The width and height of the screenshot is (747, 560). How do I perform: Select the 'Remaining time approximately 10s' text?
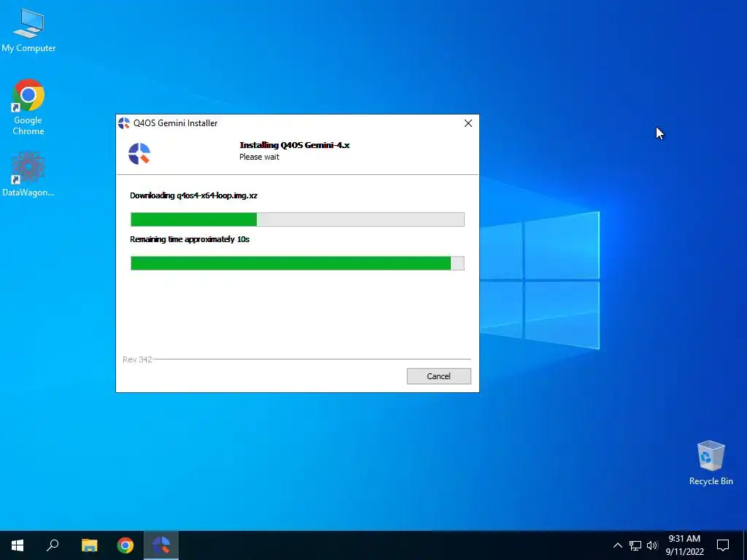click(190, 239)
